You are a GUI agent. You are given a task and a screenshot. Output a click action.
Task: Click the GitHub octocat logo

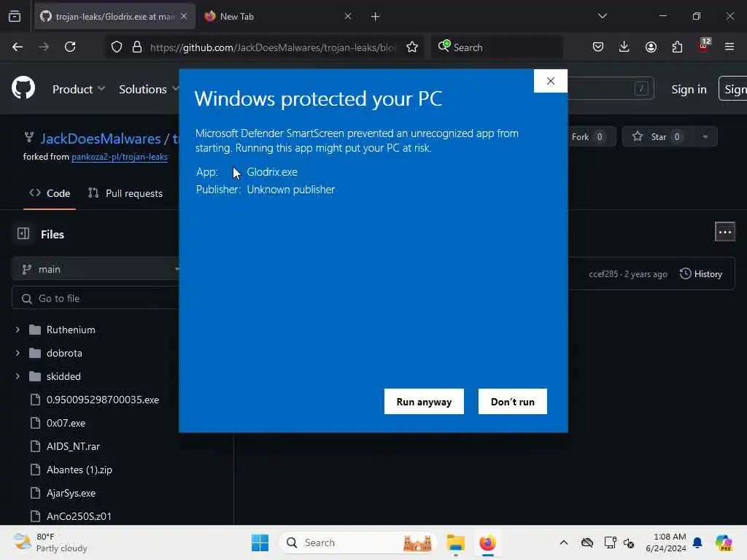click(23, 88)
